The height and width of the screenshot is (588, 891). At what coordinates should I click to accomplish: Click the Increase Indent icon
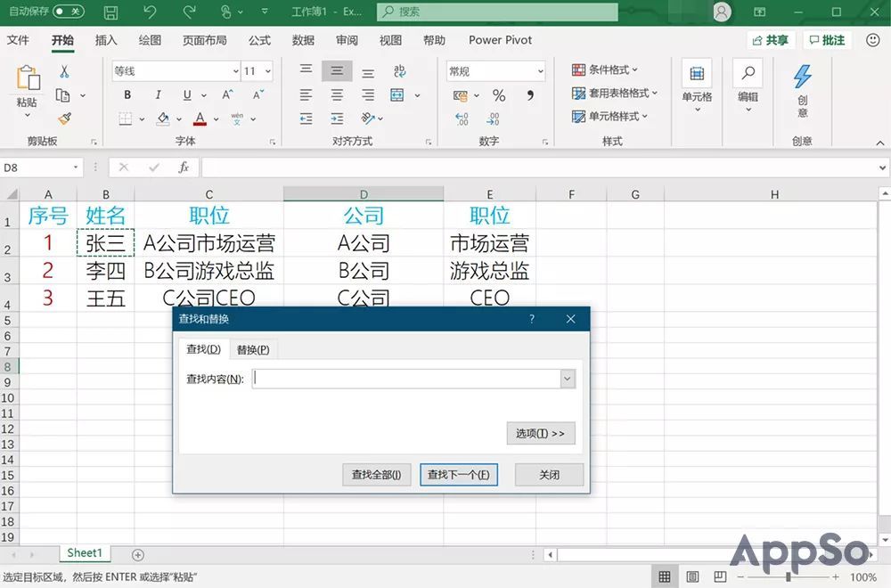(337, 118)
